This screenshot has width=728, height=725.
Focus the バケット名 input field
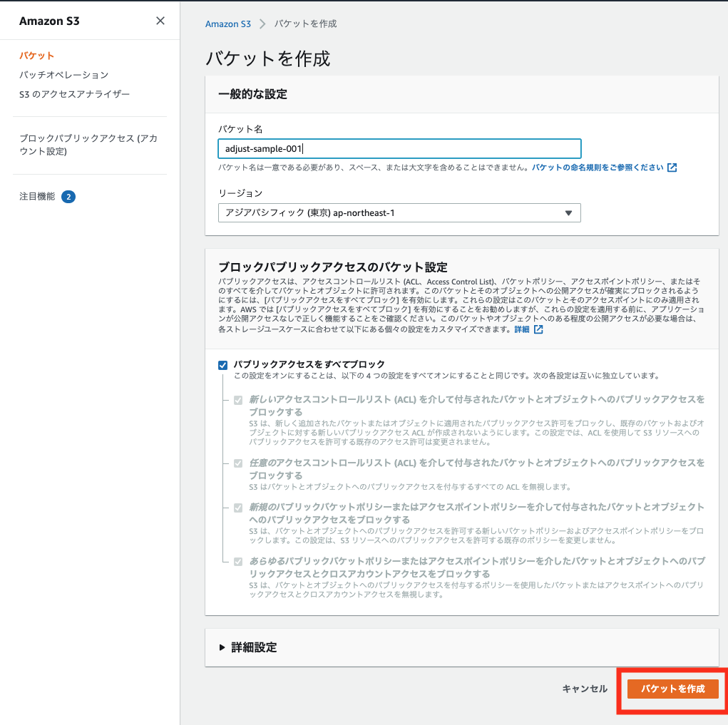[399, 148]
